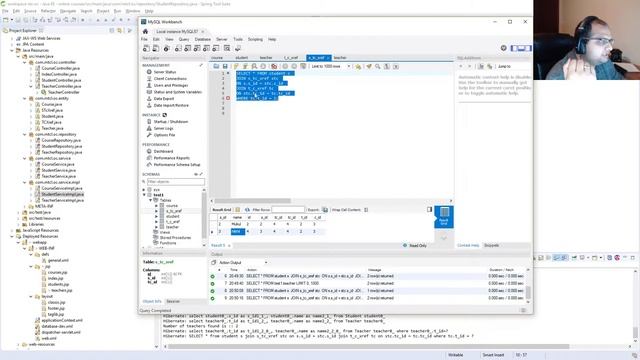
Task: Open Eclipse Refactor menu
Action: (48, 11)
